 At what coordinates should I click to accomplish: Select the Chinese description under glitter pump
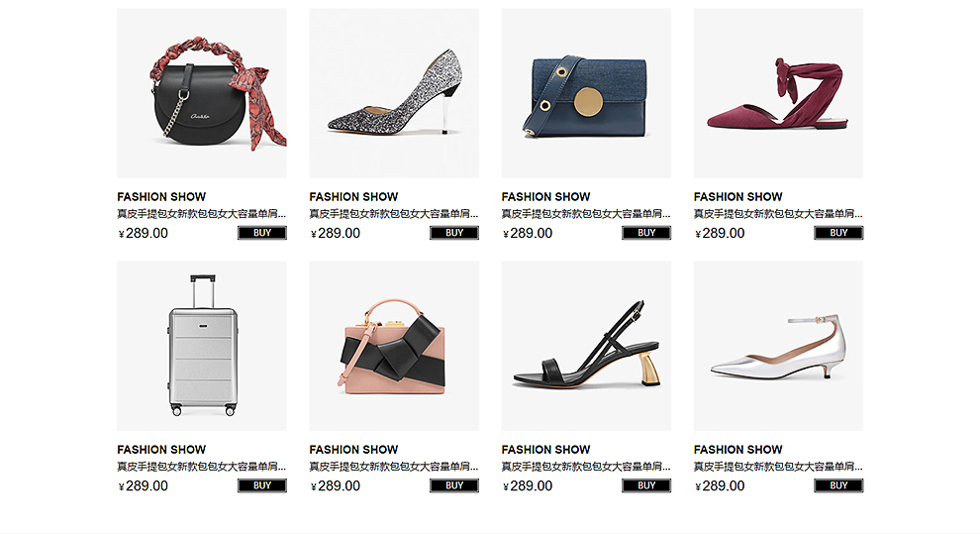[394, 214]
